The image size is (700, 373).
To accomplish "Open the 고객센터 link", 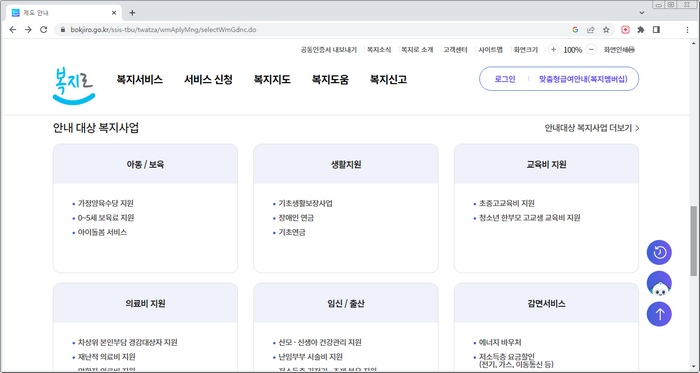I will point(455,50).
